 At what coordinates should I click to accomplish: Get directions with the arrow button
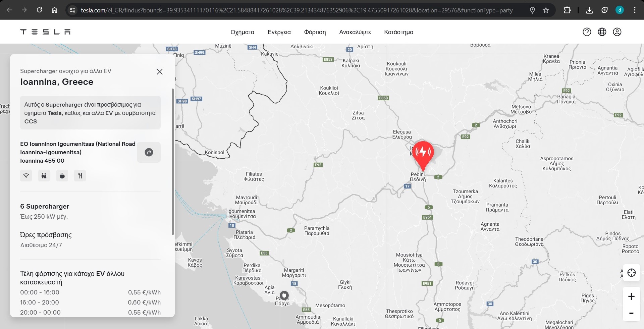tap(149, 152)
